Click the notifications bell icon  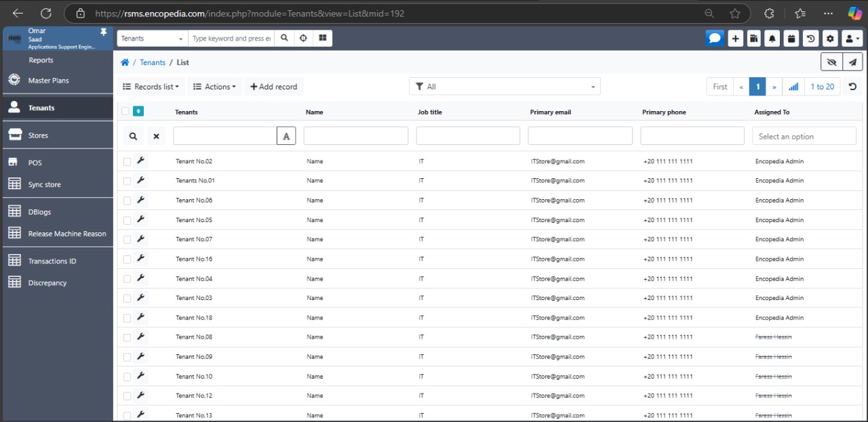coord(772,39)
